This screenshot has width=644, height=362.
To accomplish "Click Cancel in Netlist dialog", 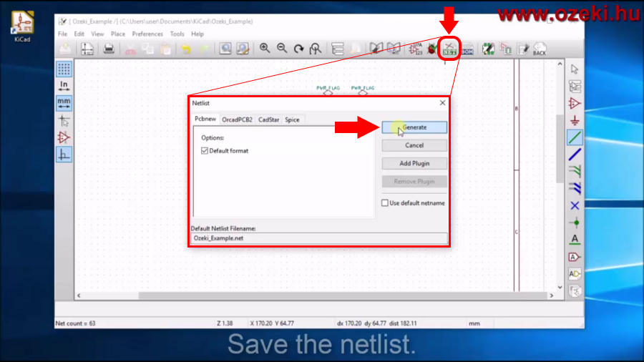I will 414,145.
